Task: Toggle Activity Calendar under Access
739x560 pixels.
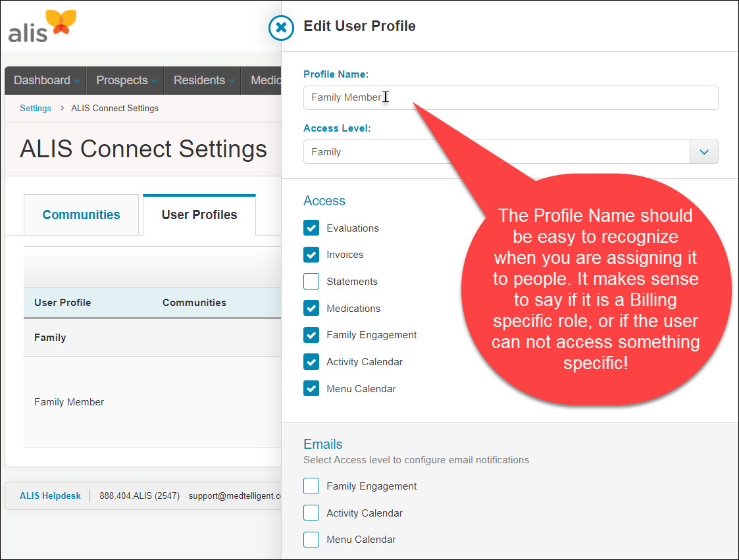Action: pyautogui.click(x=311, y=361)
